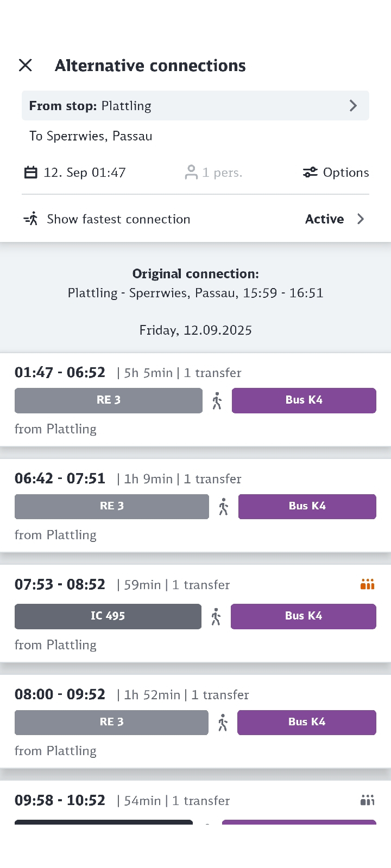
Task: Tap the fastest connection walking icon
Action: (x=31, y=219)
